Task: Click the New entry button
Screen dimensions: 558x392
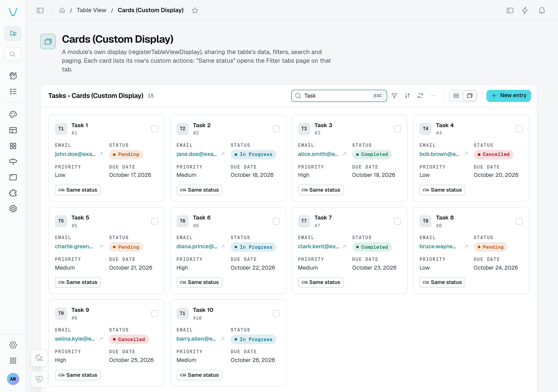Action: click(x=509, y=96)
